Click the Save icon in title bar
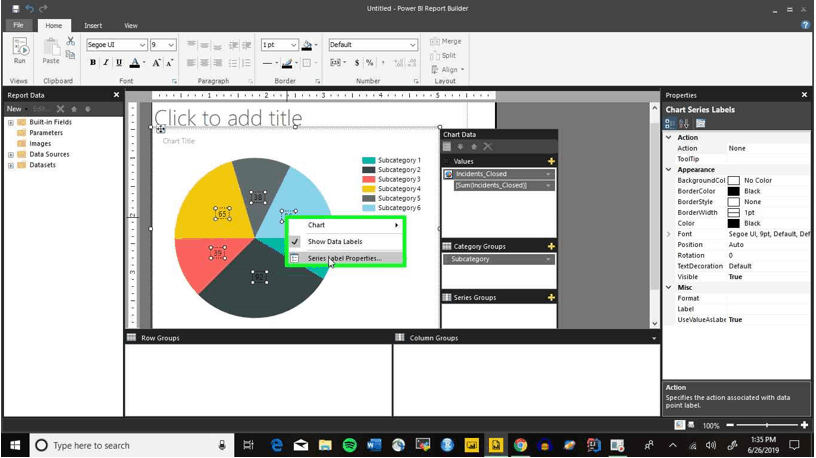Screen dimensions: 816x458 [x=16, y=8]
